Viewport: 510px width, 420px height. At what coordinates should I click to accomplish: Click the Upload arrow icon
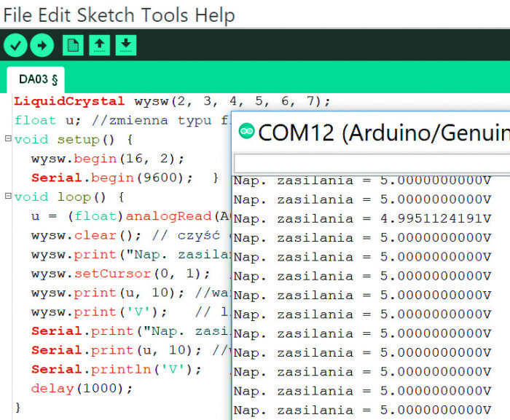[42, 45]
